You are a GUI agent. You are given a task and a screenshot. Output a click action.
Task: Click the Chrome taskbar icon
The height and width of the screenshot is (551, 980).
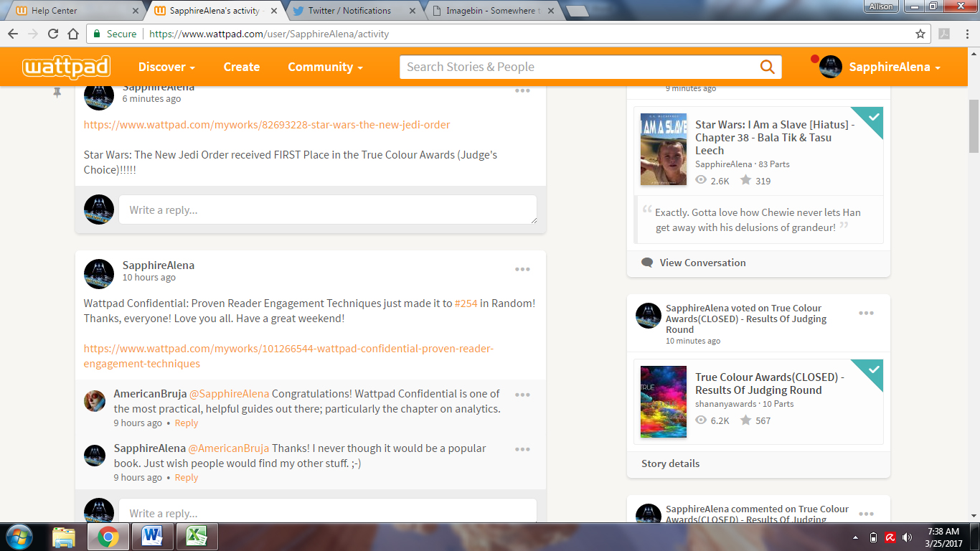coord(108,537)
